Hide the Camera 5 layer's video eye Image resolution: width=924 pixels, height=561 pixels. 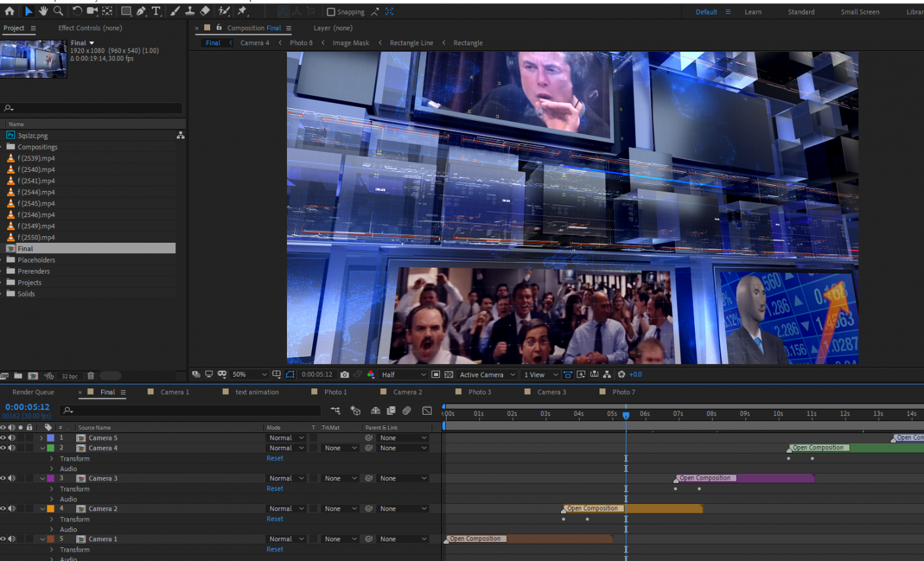(3, 438)
